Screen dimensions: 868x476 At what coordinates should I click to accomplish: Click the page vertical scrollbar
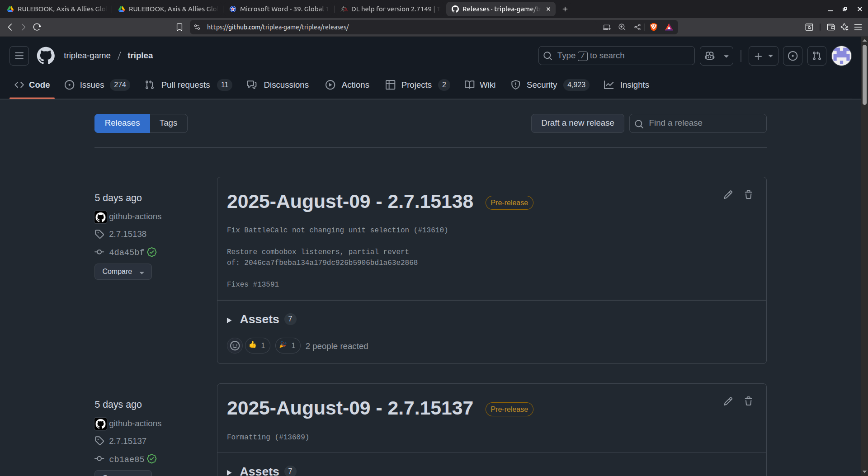pos(864,75)
